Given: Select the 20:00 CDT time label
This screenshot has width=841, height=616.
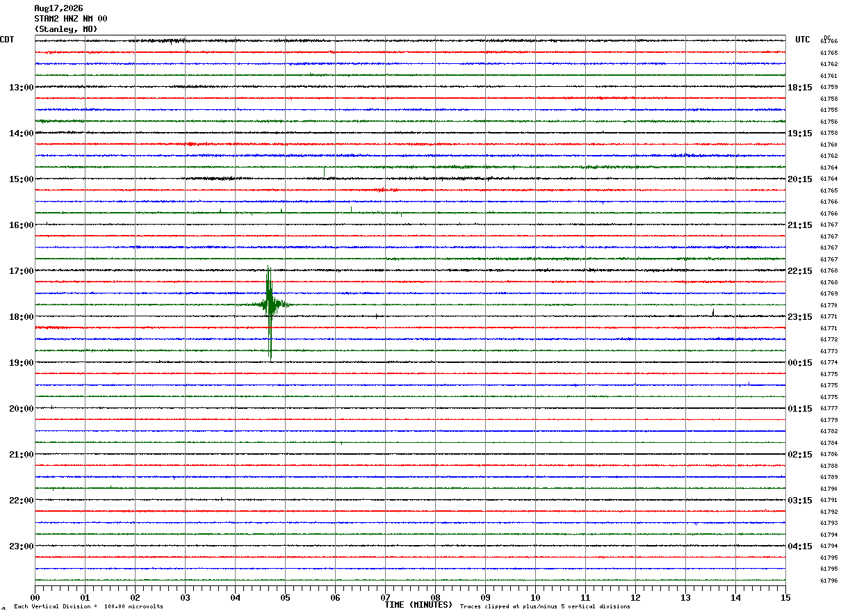Looking at the screenshot, I should tap(21, 409).
